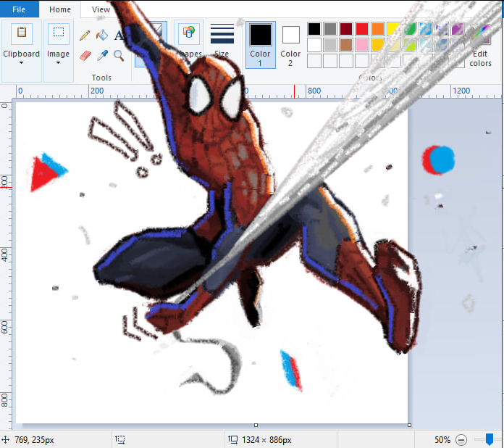504x448 pixels.
Task: Click the canvas bottom-center resize handle
Action: [256, 425]
